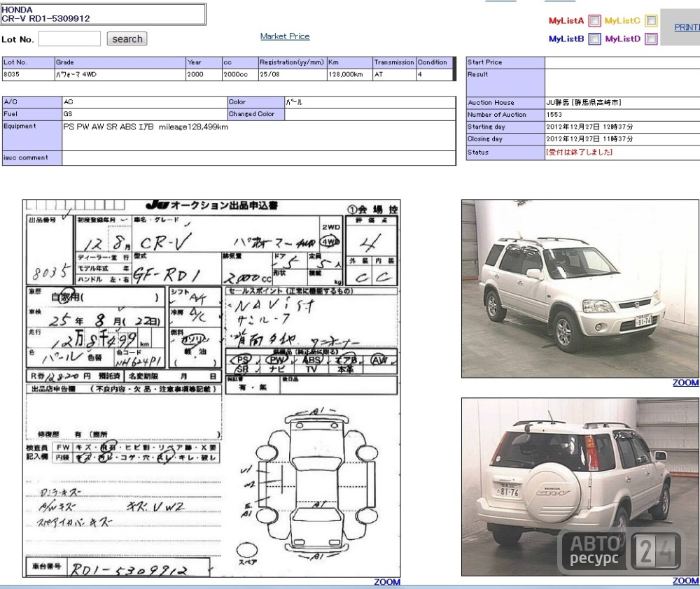Select the Transmission value AT
Screen dimensions: 700x589
click(x=394, y=75)
